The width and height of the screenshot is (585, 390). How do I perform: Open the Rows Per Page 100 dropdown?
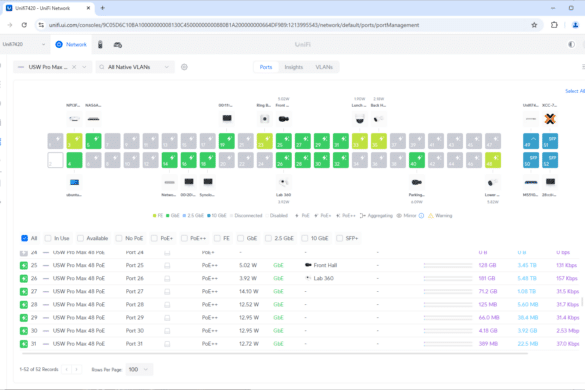pos(139,369)
